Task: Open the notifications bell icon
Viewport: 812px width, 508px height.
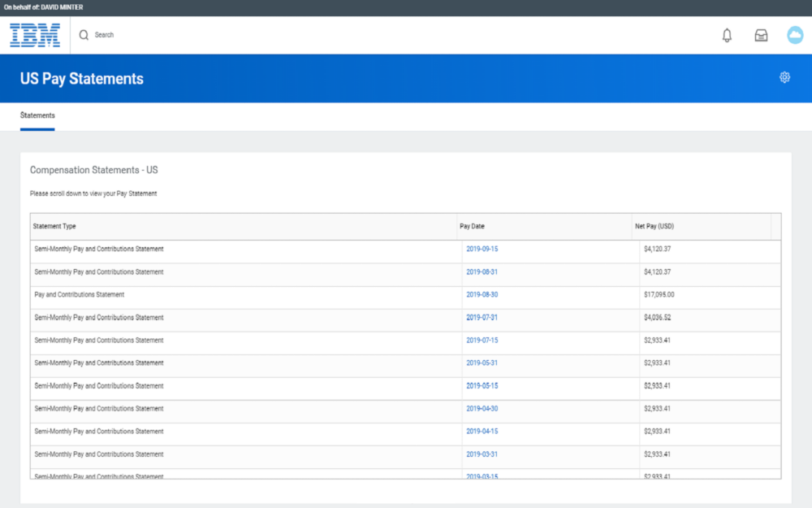Action: coord(727,35)
